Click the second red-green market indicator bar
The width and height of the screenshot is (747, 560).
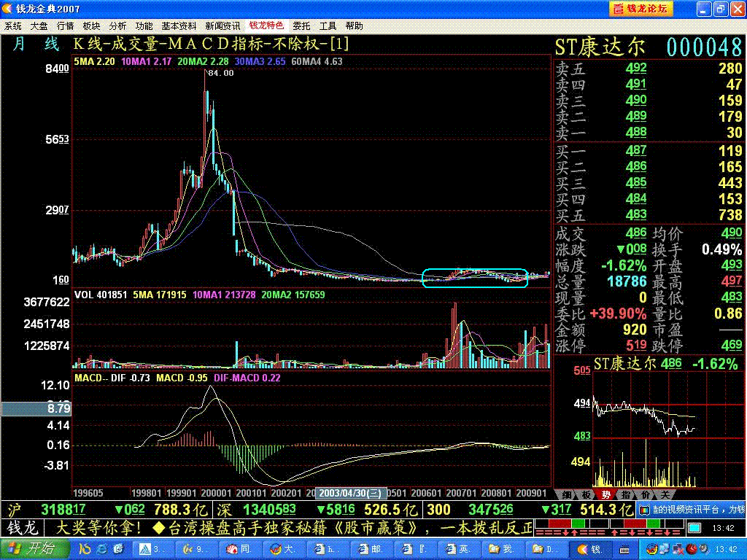click(x=648, y=524)
